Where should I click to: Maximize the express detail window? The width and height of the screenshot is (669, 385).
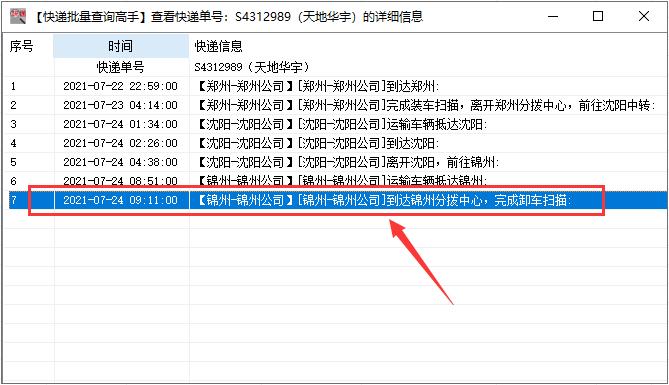click(598, 17)
